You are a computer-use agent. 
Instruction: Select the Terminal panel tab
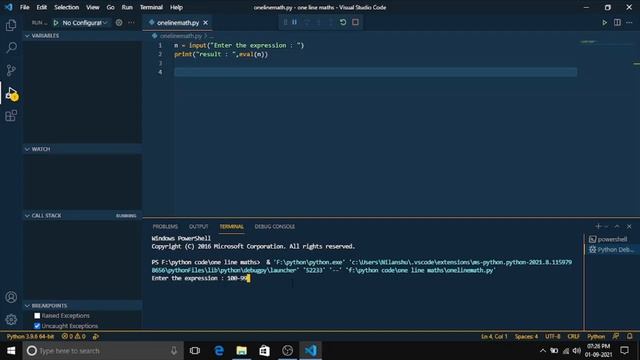(231, 227)
